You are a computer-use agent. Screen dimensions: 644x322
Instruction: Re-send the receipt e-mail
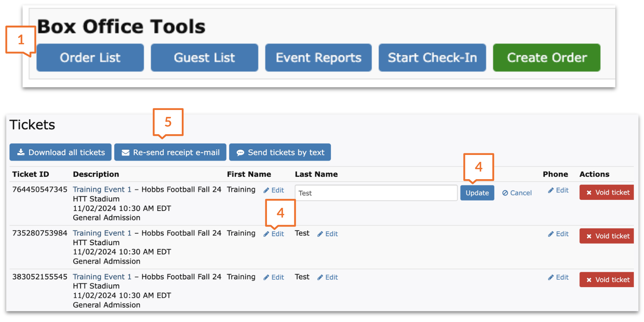click(x=170, y=153)
